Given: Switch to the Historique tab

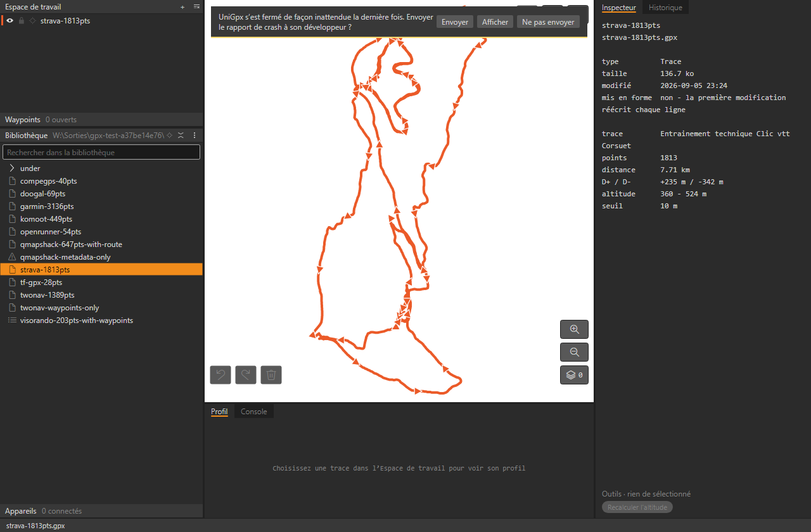Looking at the screenshot, I should pos(665,8).
